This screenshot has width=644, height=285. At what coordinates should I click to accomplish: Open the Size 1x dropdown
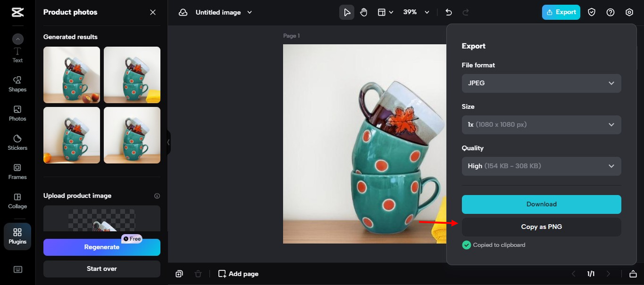(x=541, y=125)
